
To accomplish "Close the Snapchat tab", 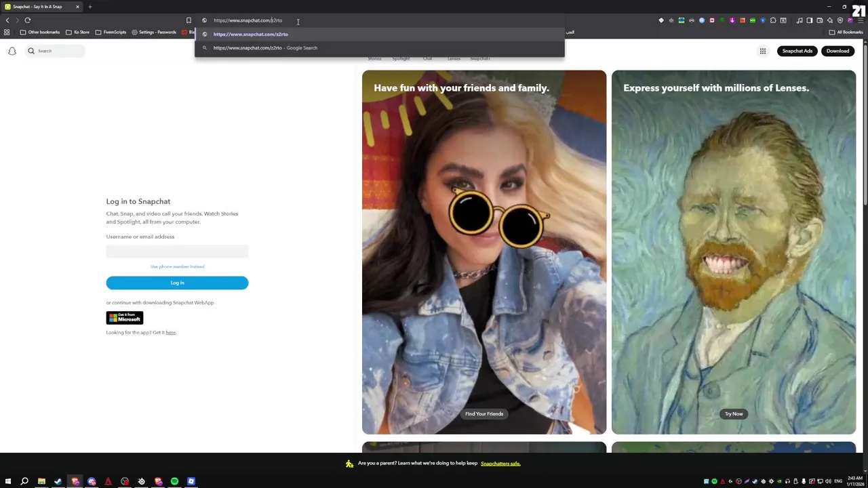I will (77, 7).
